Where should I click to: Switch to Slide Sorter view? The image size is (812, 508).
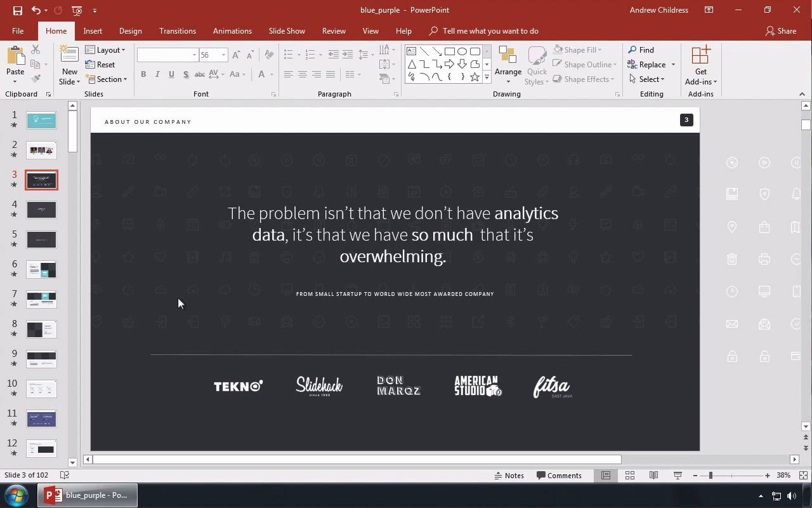coord(630,476)
